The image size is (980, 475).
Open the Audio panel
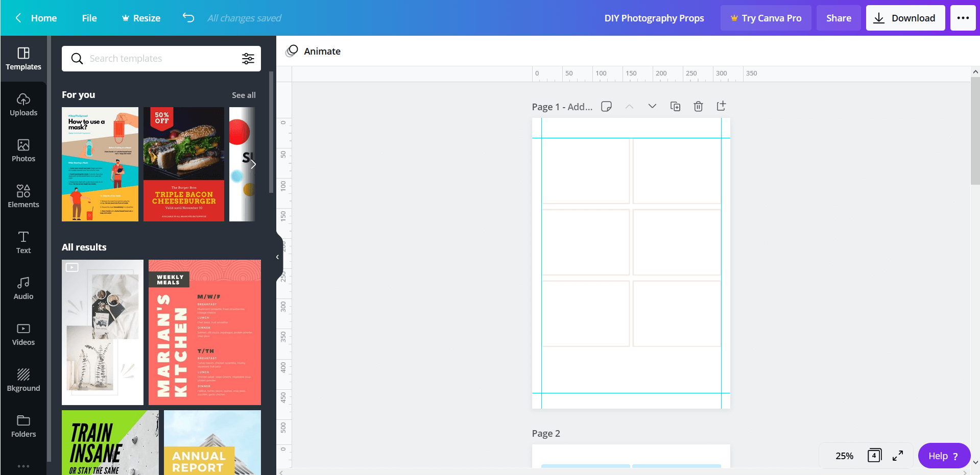(23, 288)
